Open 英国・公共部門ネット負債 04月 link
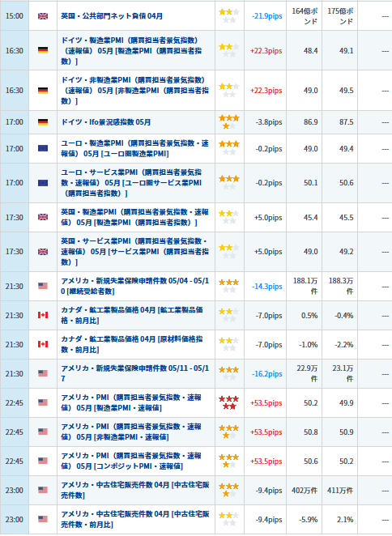 112,16
